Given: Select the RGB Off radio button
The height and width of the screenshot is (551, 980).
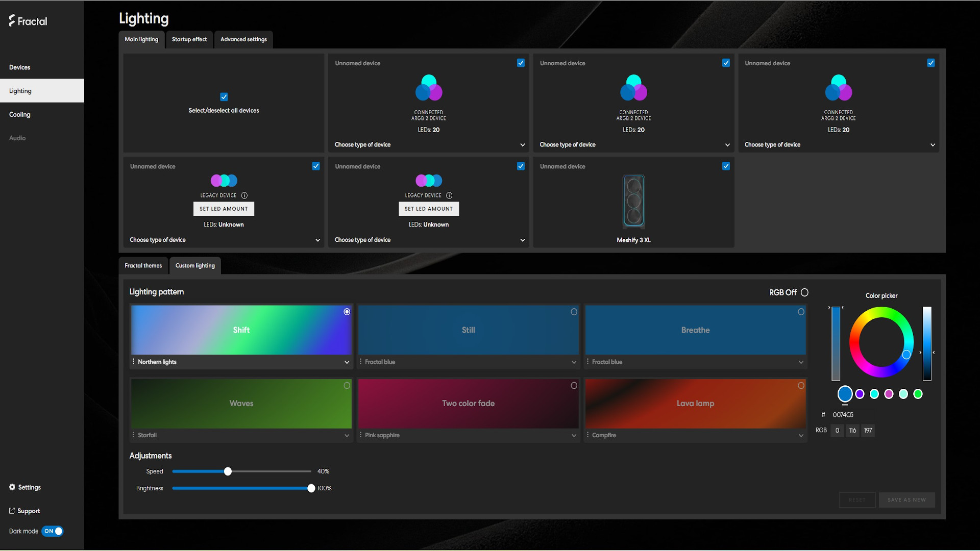Looking at the screenshot, I should click(x=804, y=292).
